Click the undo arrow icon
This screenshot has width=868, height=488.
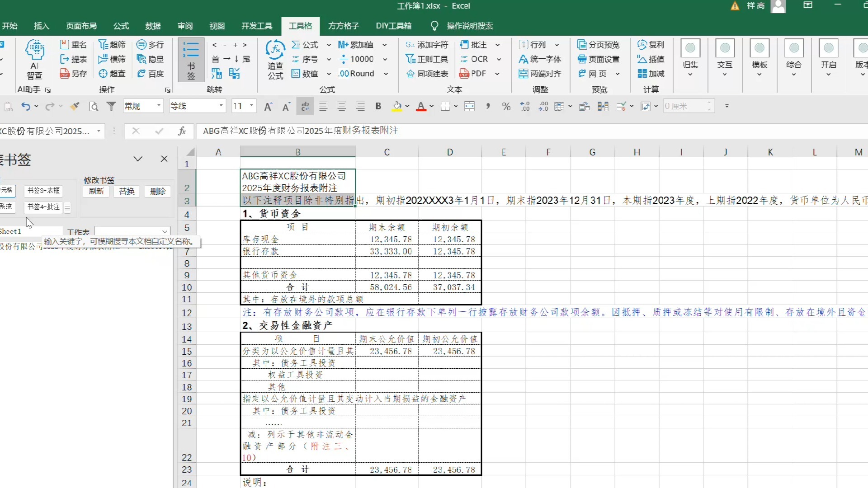click(26, 107)
